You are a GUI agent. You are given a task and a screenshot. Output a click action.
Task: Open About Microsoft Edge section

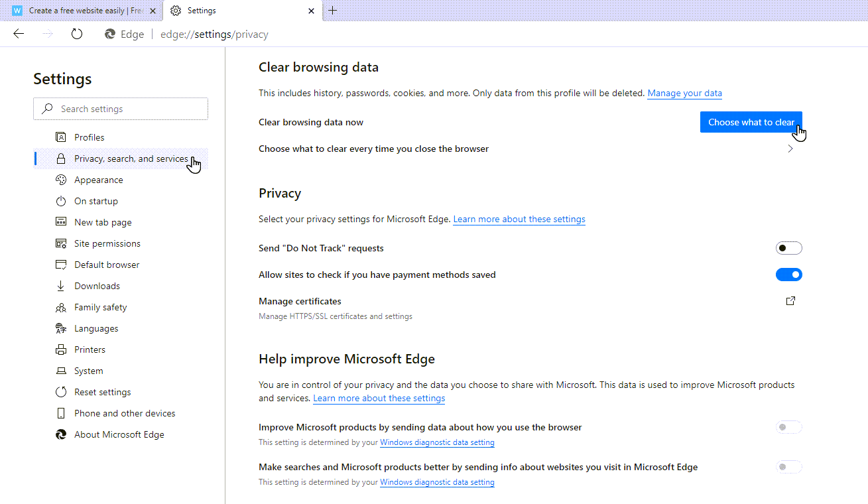point(121,434)
